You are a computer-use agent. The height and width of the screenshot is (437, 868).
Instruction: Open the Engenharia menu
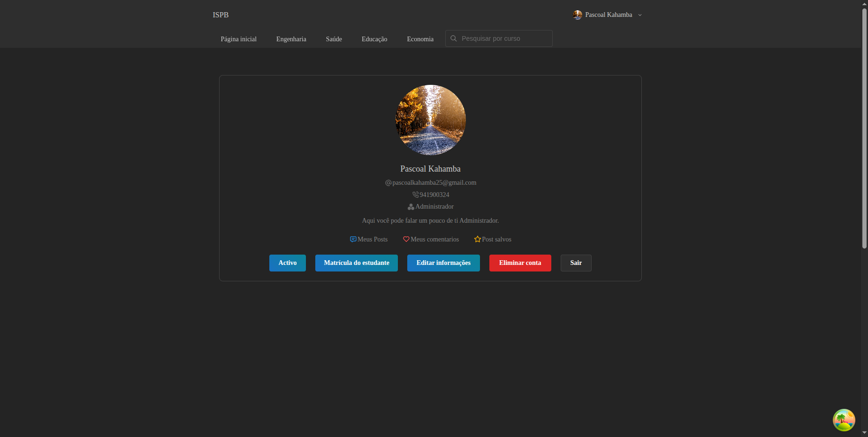291,39
